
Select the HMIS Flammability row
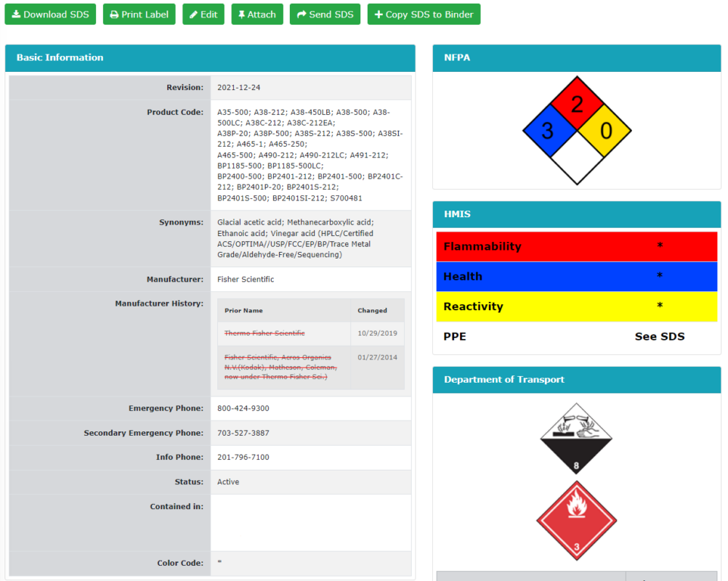577,246
